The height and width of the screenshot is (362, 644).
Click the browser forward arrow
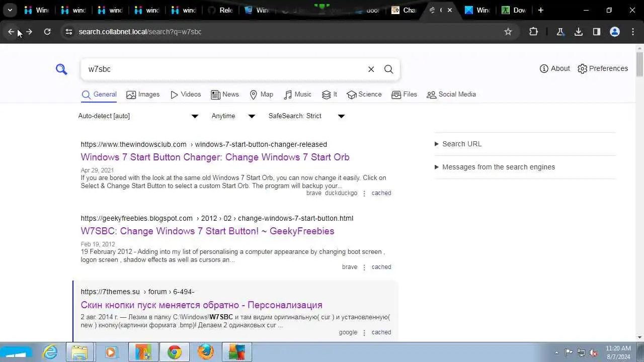tap(29, 32)
